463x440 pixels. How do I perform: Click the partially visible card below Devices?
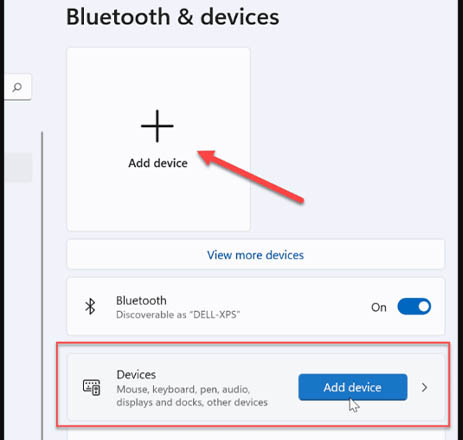[x=256, y=436]
